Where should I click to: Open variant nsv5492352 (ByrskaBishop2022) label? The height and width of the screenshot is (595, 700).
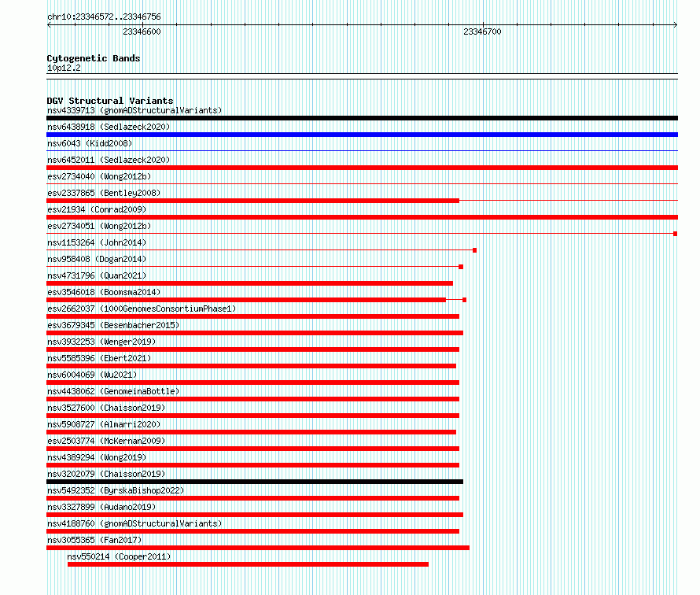tap(116, 490)
